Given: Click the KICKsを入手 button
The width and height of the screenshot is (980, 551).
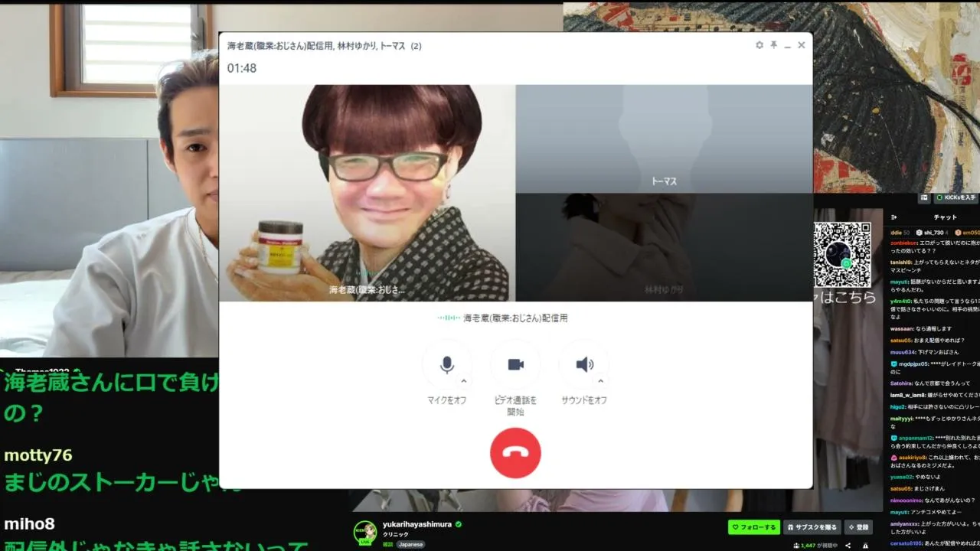Looking at the screenshot, I should (x=956, y=197).
